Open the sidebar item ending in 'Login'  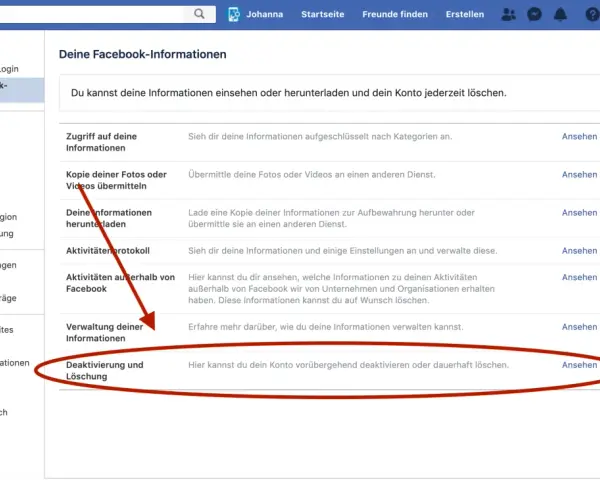pyautogui.click(x=9, y=69)
